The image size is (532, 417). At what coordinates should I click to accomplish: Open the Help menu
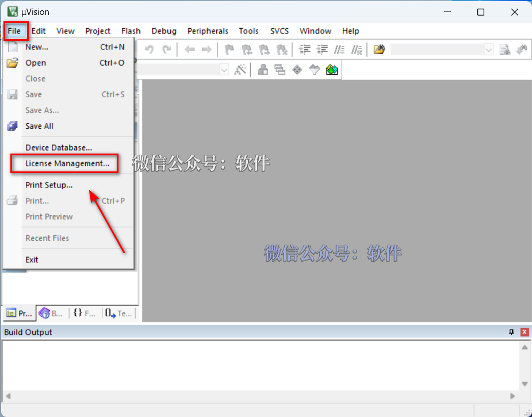click(x=350, y=31)
